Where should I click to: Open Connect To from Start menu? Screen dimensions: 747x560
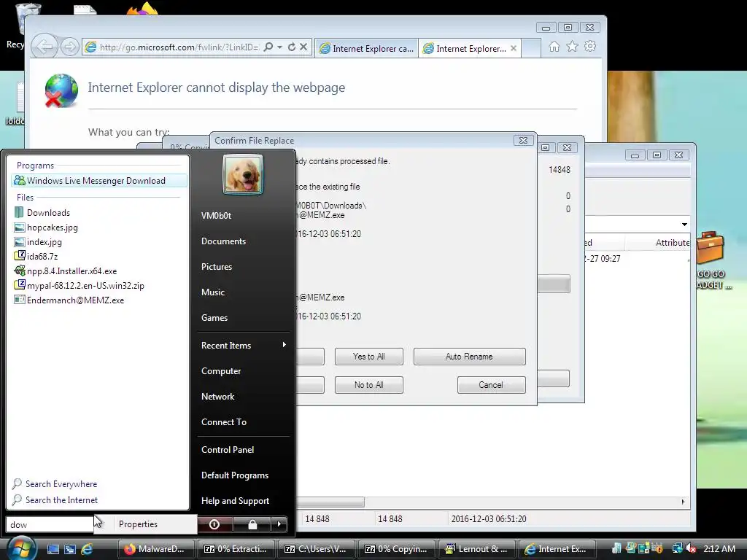click(223, 422)
